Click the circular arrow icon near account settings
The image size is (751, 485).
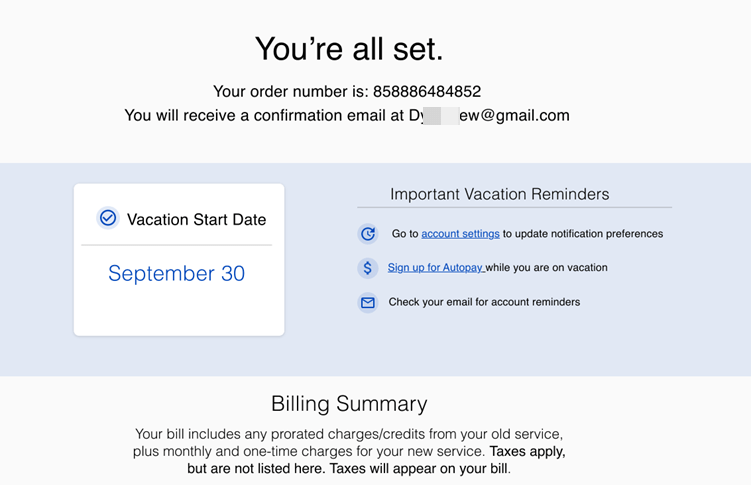point(368,234)
